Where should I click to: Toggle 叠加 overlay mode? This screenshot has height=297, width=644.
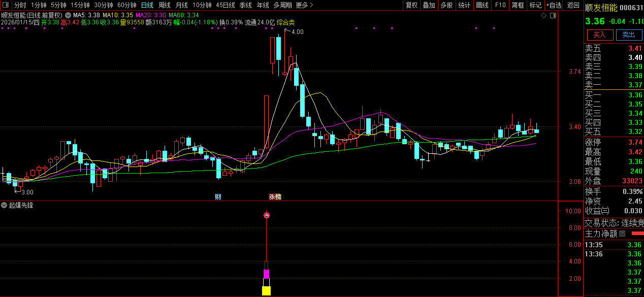(429, 5)
